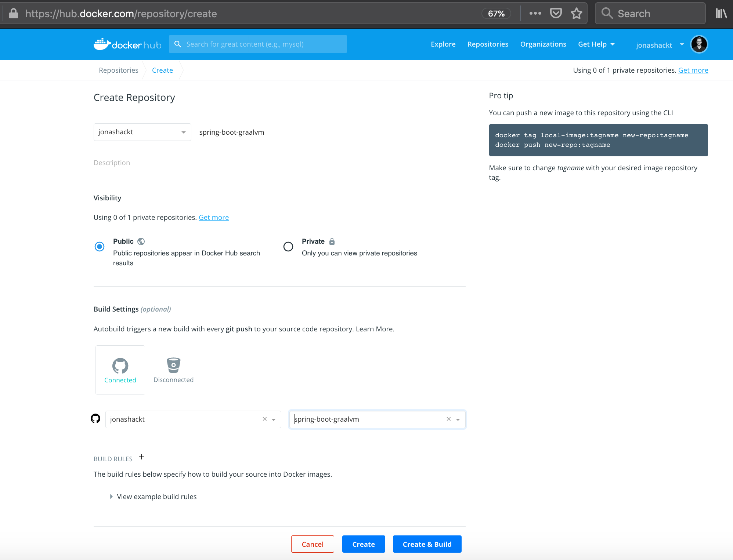Bookmark this page with the star icon

pos(577,14)
